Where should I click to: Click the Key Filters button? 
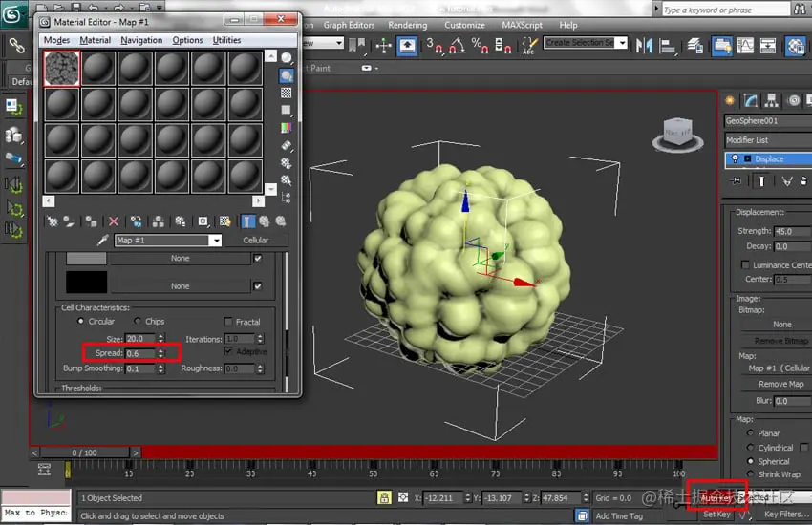pos(786,514)
